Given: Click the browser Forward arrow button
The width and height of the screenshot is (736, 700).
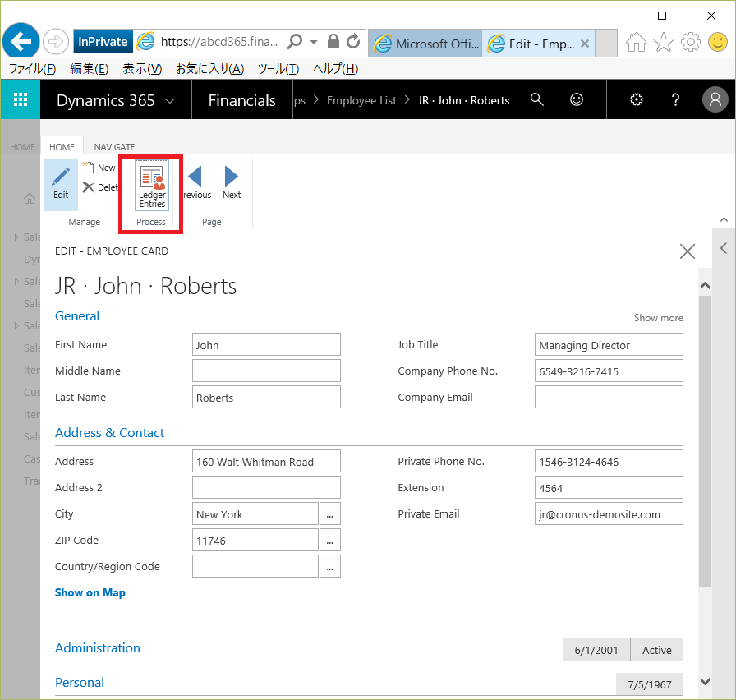Looking at the screenshot, I should [55, 42].
